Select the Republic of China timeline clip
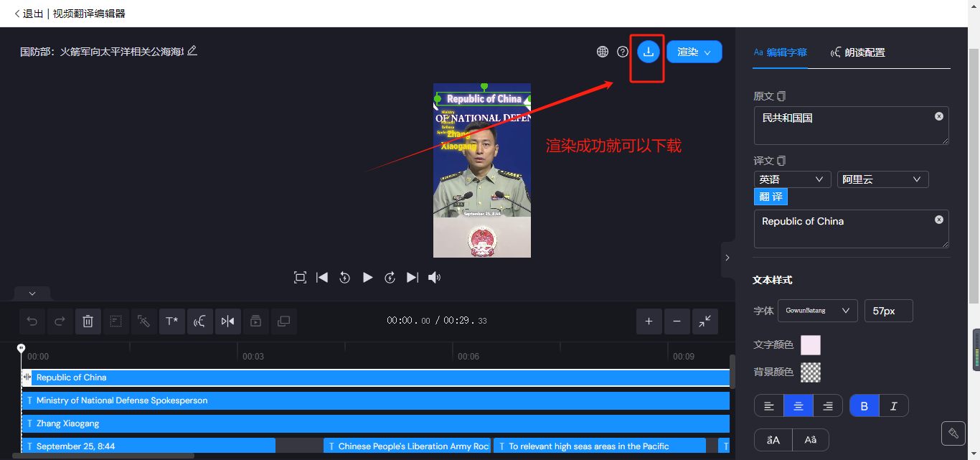The height and width of the screenshot is (460, 980). coord(376,377)
